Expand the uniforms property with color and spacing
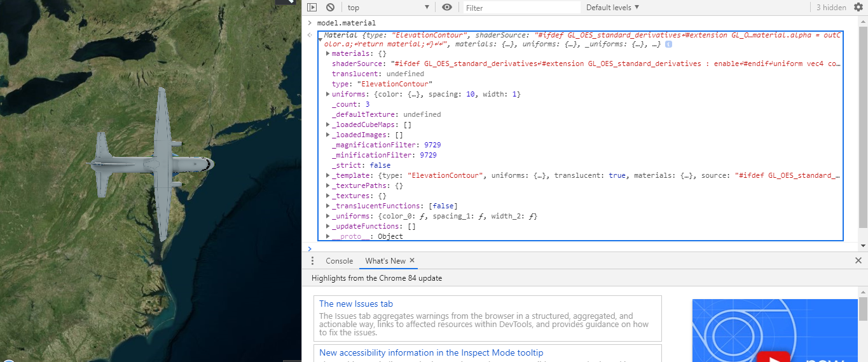 click(x=327, y=94)
